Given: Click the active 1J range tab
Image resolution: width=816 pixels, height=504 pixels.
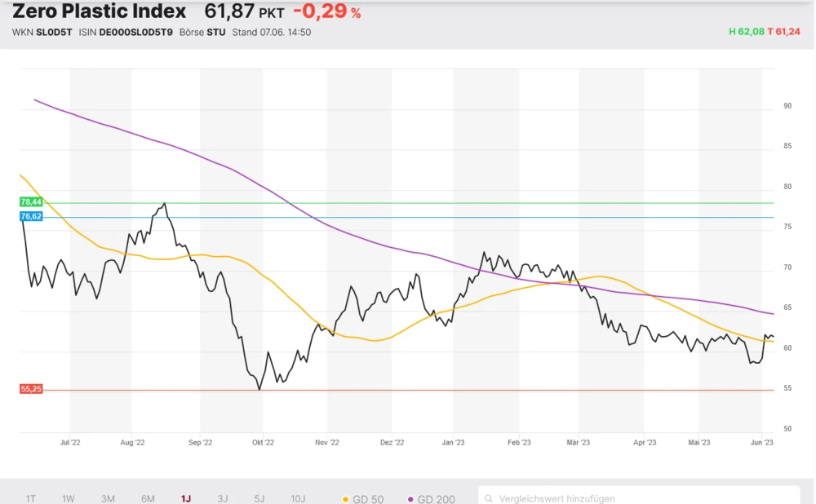Looking at the screenshot, I should (x=186, y=498).
